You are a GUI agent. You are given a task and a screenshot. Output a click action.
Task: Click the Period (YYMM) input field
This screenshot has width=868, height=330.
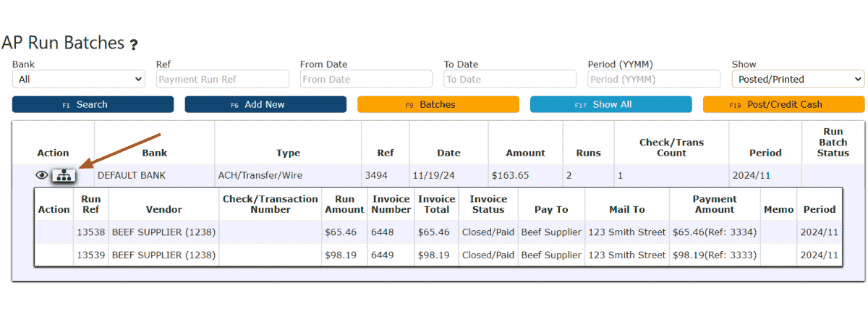[654, 79]
